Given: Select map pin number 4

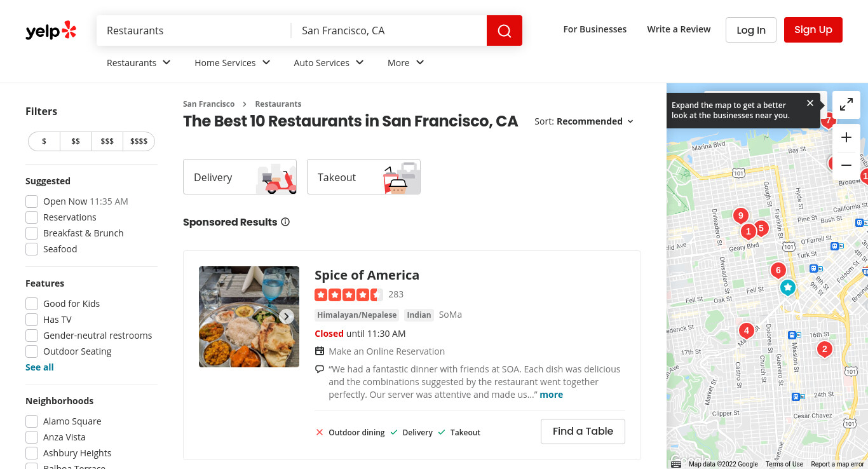Looking at the screenshot, I should tap(746, 331).
